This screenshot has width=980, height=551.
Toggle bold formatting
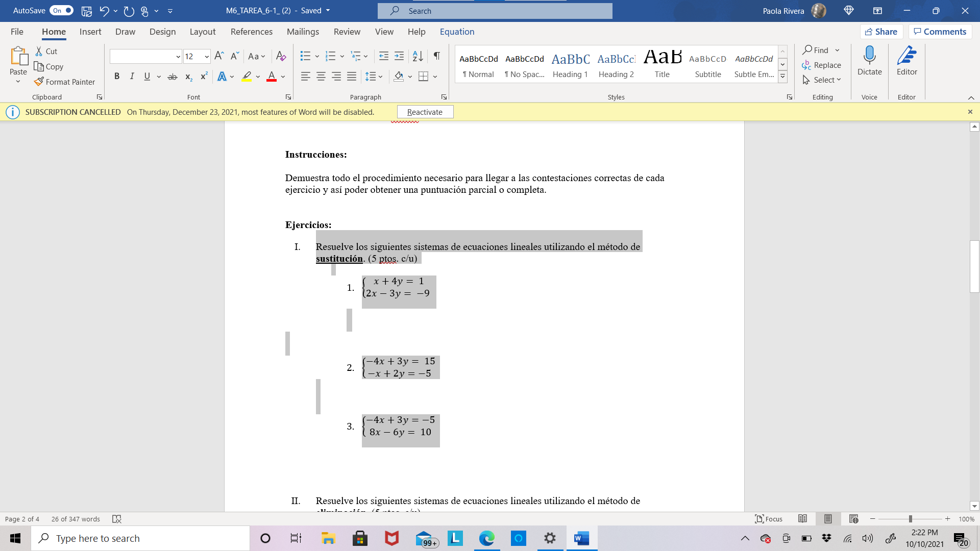[x=117, y=76]
